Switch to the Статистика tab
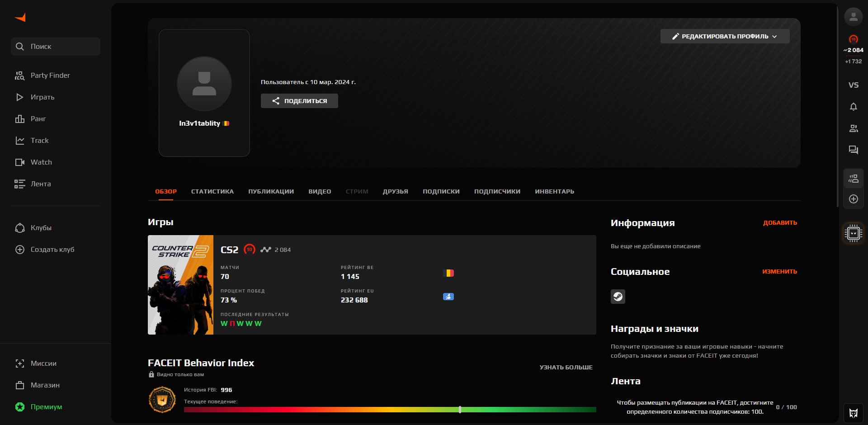Image resolution: width=868 pixels, height=425 pixels. pos(212,192)
